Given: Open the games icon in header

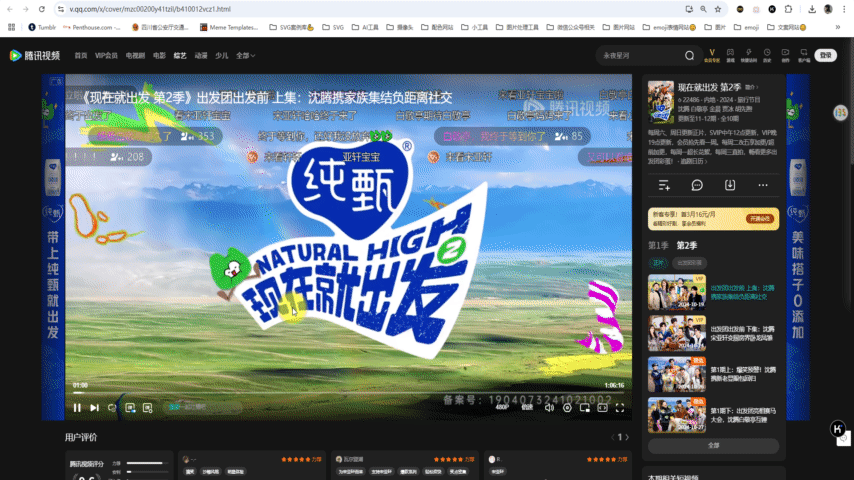Looking at the screenshot, I should click(730, 55).
